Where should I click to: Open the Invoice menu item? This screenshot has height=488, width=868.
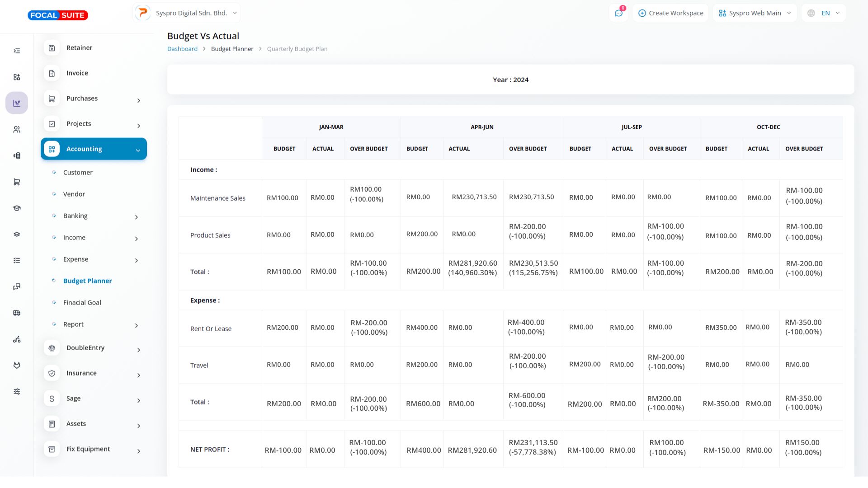(x=77, y=73)
